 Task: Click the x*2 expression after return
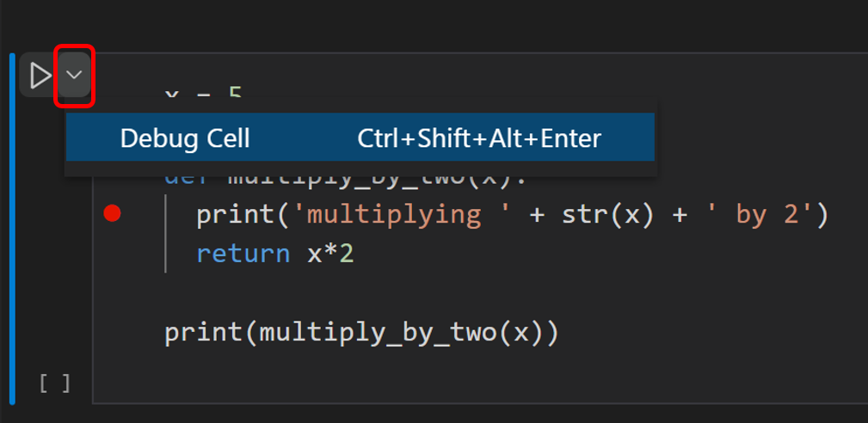330,254
